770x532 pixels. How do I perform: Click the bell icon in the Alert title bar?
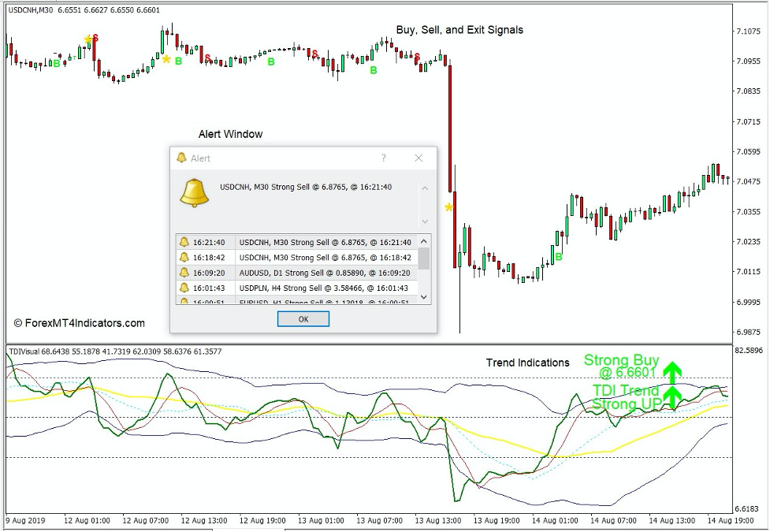pyautogui.click(x=182, y=158)
